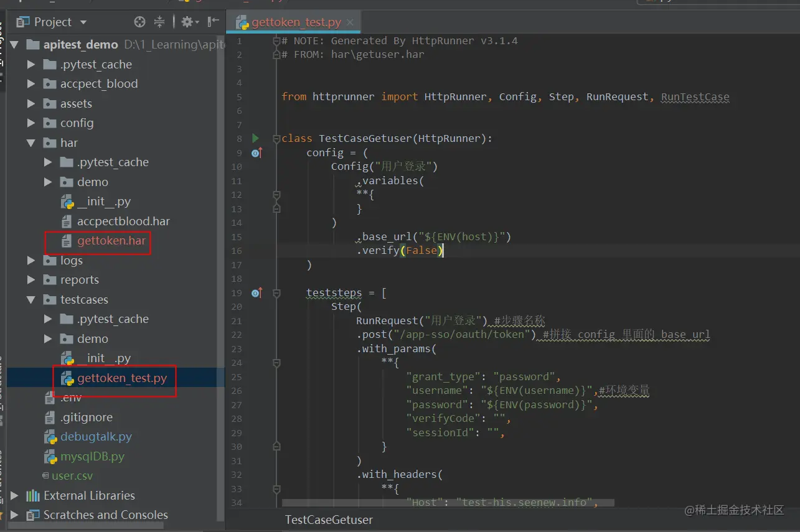Image resolution: width=800 pixels, height=532 pixels.
Task: Select the assets folder icon
Action: tap(50, 104)
